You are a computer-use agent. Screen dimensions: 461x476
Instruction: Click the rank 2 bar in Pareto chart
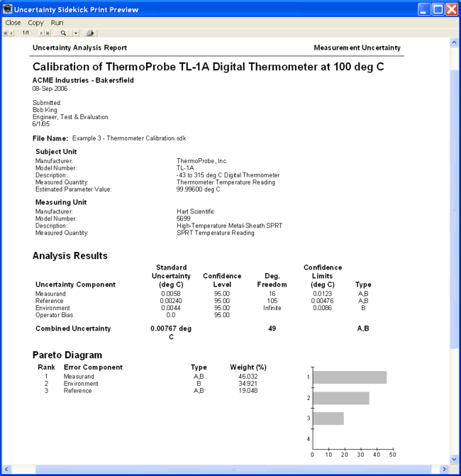(341, 398)
